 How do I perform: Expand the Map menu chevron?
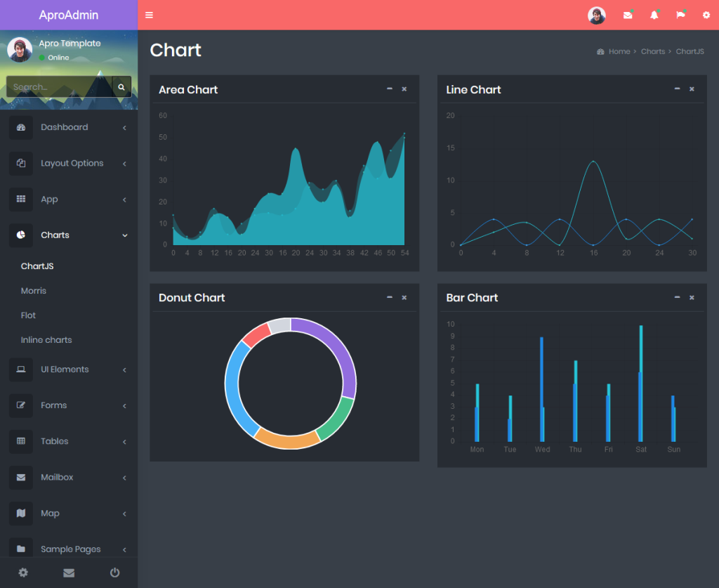coord(124,514)
